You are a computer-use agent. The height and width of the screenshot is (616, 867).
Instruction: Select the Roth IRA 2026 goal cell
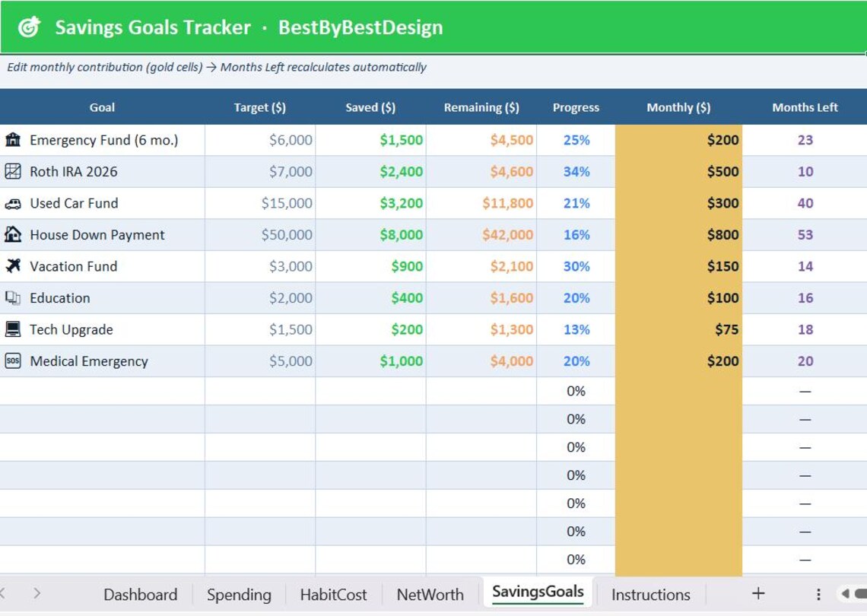click(103, 171)
